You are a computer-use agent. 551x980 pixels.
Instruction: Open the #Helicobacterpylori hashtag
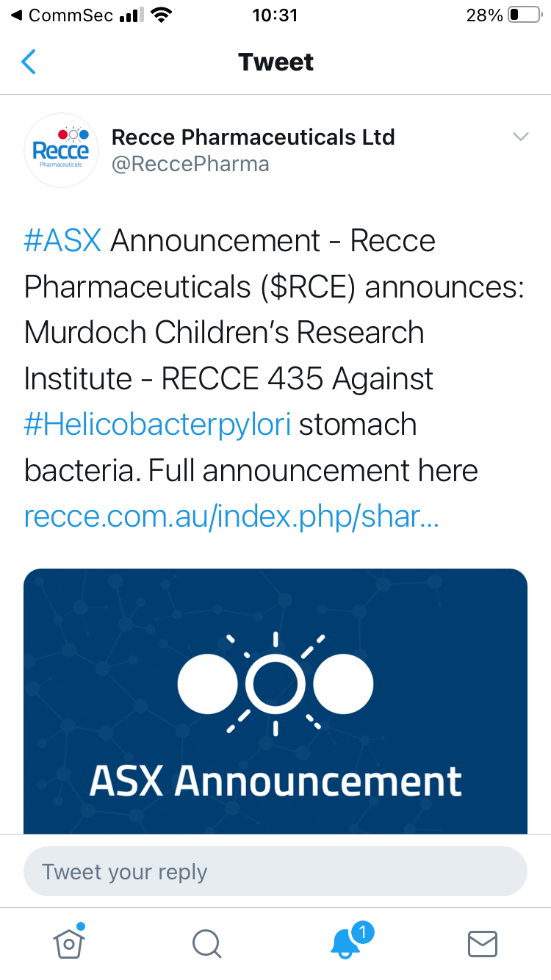(x=157, y=425)
